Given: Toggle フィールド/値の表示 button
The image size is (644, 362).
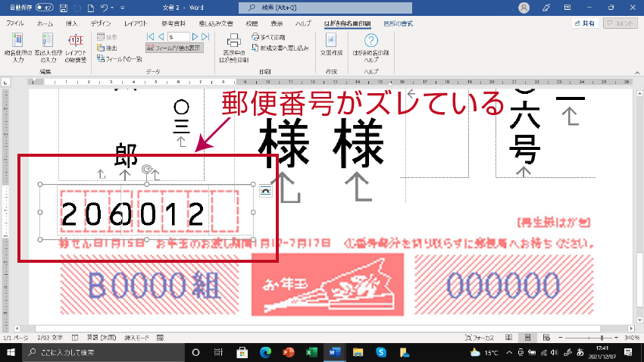Looking at the screenshot, I should click(174, 47).
